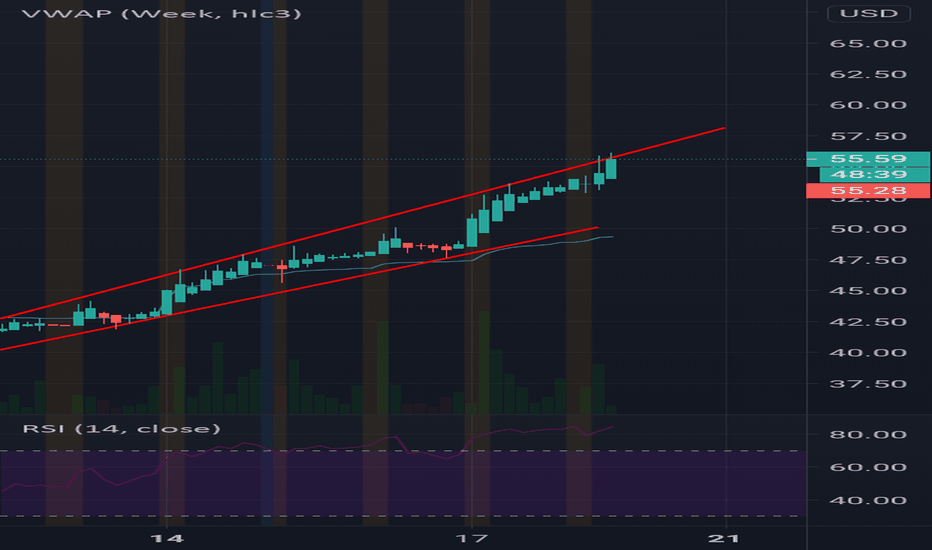
Task: Click the 55.59 current price label
Action: (x=868, y=159)
